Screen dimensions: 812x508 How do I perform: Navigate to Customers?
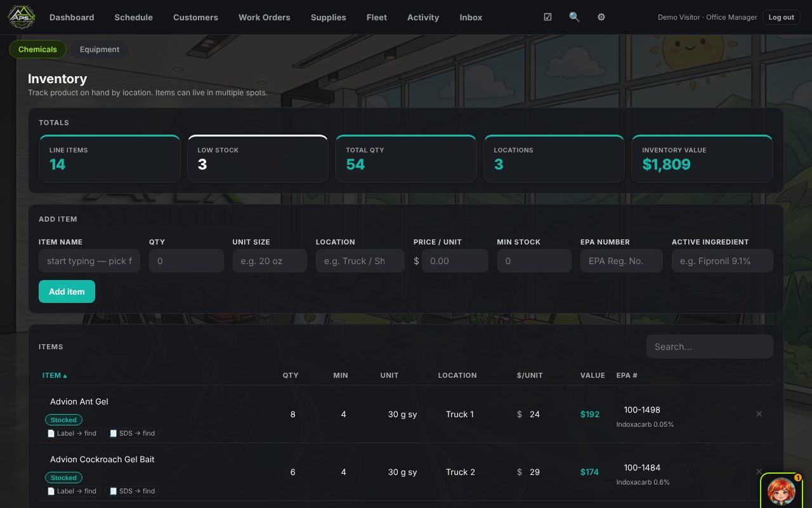pos(195,17)
